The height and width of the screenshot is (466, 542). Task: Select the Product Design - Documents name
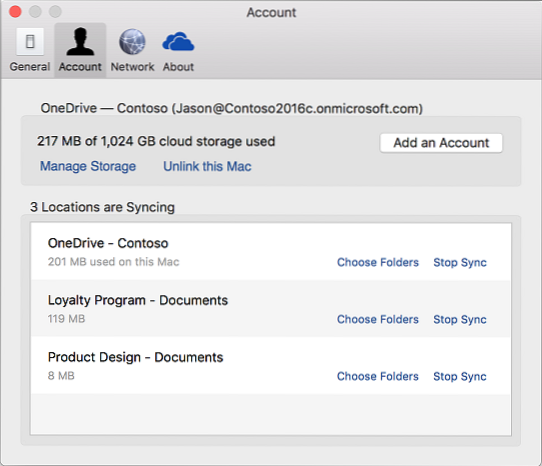[x=136, y=357]
